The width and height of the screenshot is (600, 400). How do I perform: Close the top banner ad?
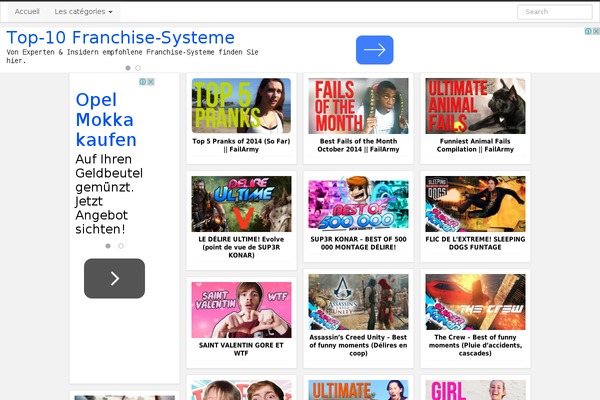(596, 31)
